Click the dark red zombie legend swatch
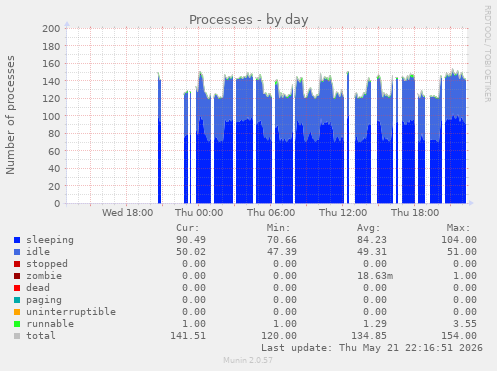The width and height of the screenshot is (497, 371). pyautogui.click(x=17, y=276)
